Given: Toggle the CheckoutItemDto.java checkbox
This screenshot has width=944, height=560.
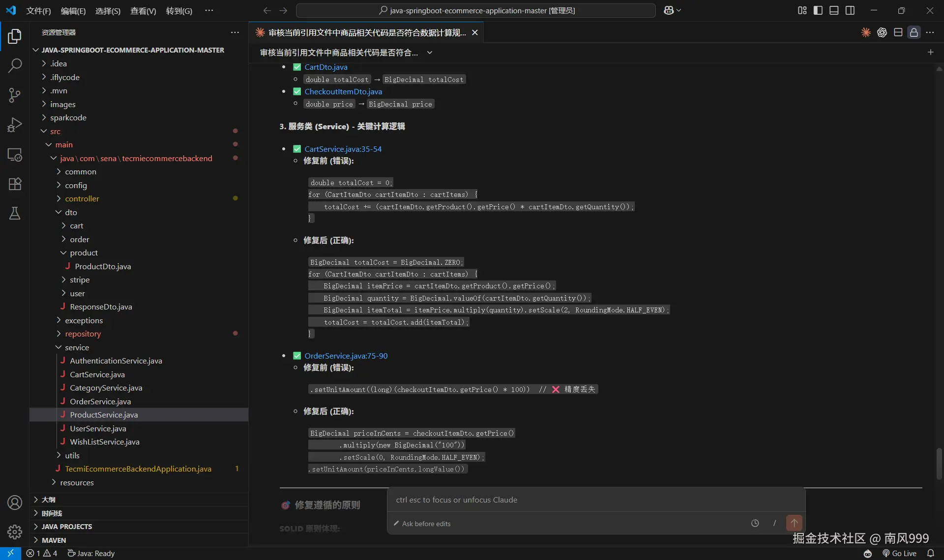Looking at the screenshot, I should click(x=297, y=92).
